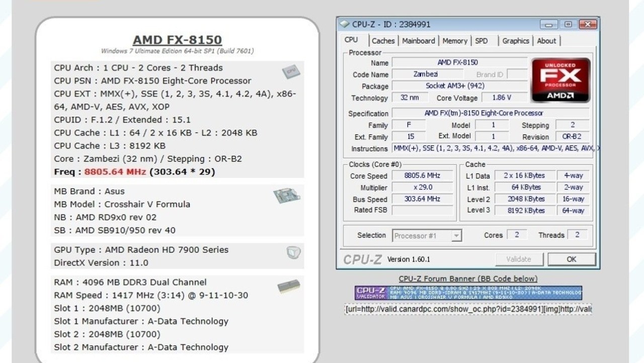
Task: Click the Core : Zambezi (32 nm) stepping line
Action: [x=148, y=159]
